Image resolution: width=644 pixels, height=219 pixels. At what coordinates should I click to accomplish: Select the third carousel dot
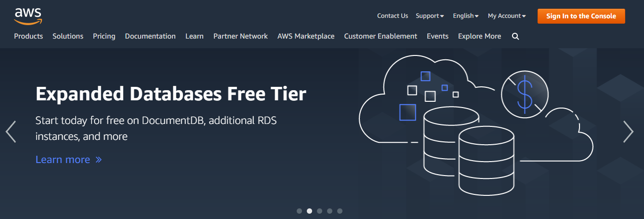point(319,211)
